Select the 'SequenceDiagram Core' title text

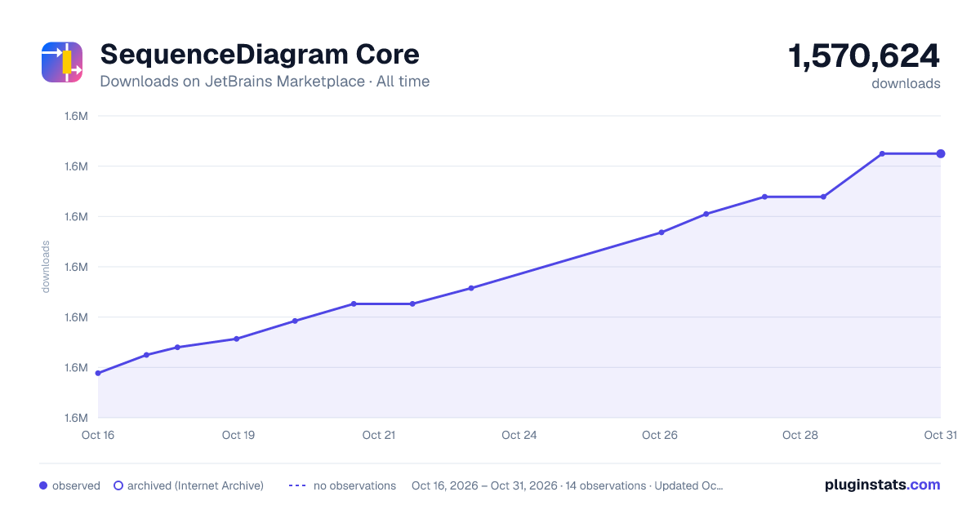tap(260, 55)
